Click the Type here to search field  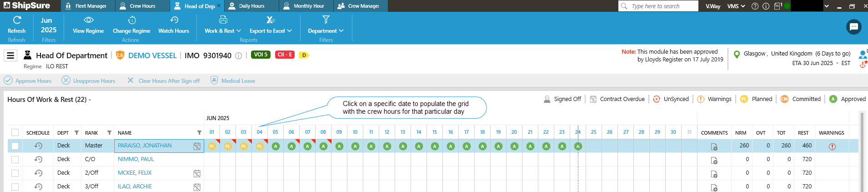662,6
